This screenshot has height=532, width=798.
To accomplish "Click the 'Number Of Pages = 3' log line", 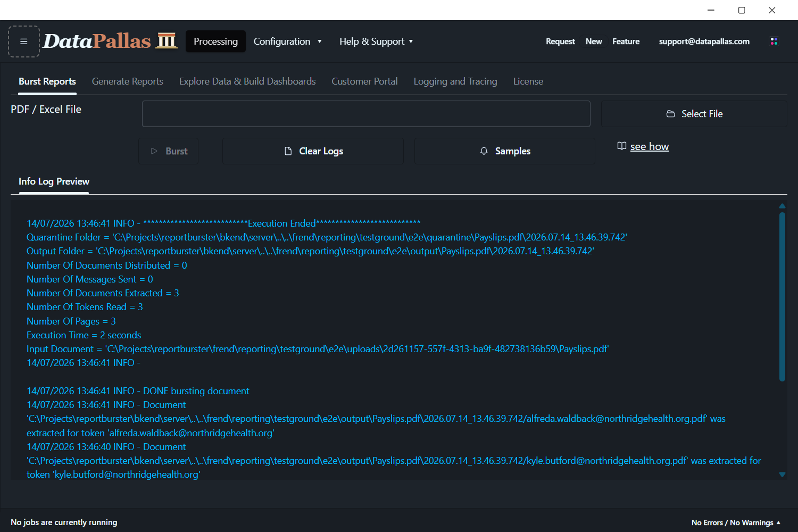I will point(71,321).
